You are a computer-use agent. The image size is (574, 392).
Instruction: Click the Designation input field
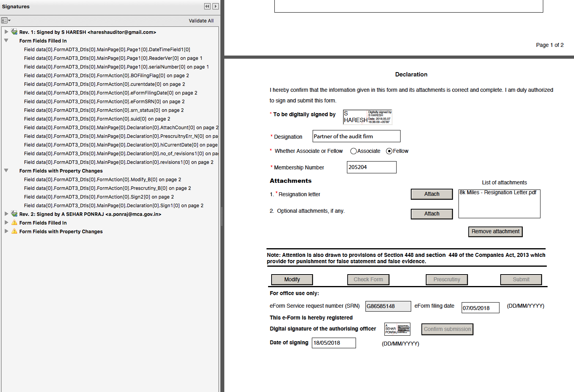coord(356,136)
